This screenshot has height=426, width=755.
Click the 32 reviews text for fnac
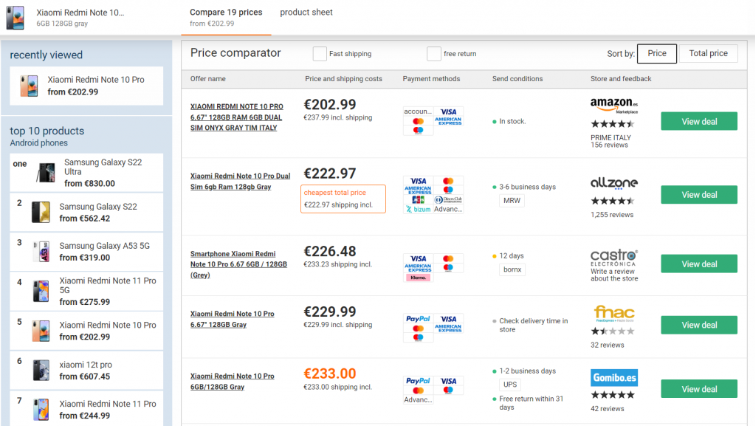(x=607, y=345)
